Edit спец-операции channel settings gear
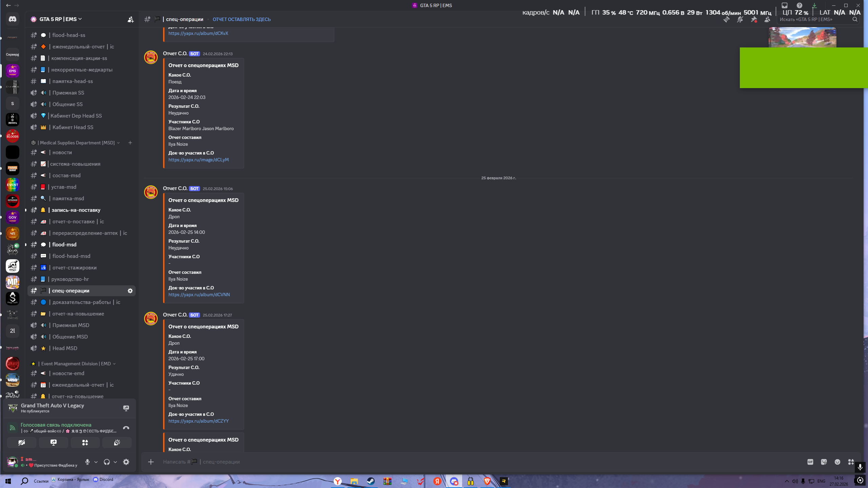Screen dimensions: 868x488 click(130, 291)
